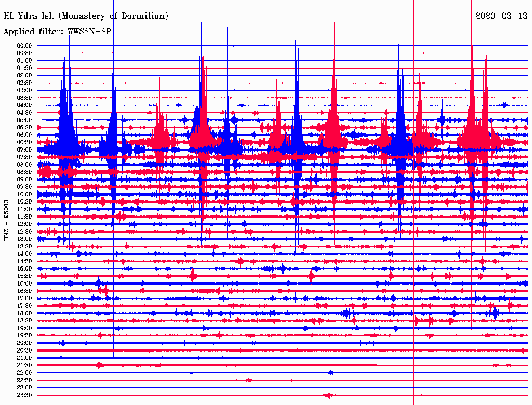Click the large blue burst on the 18:00 trace's right side
Screen dimensions: 532x405
(x=494, y=313)
